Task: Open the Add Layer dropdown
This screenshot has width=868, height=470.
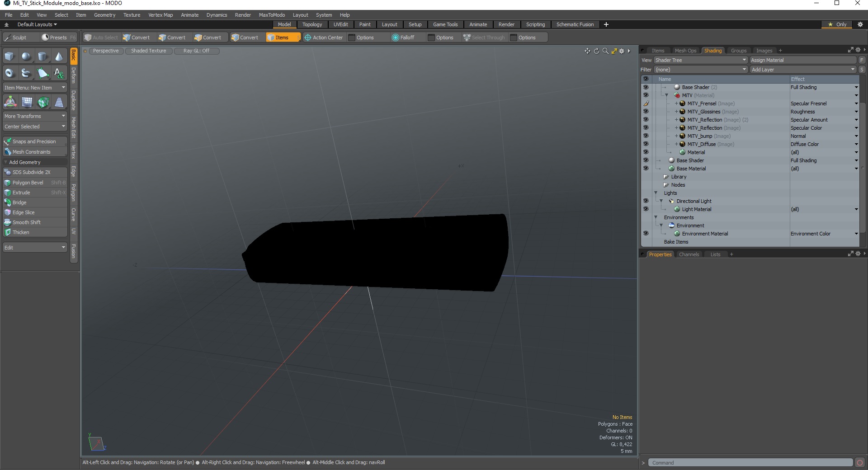Action: click(x=803, y=70)
